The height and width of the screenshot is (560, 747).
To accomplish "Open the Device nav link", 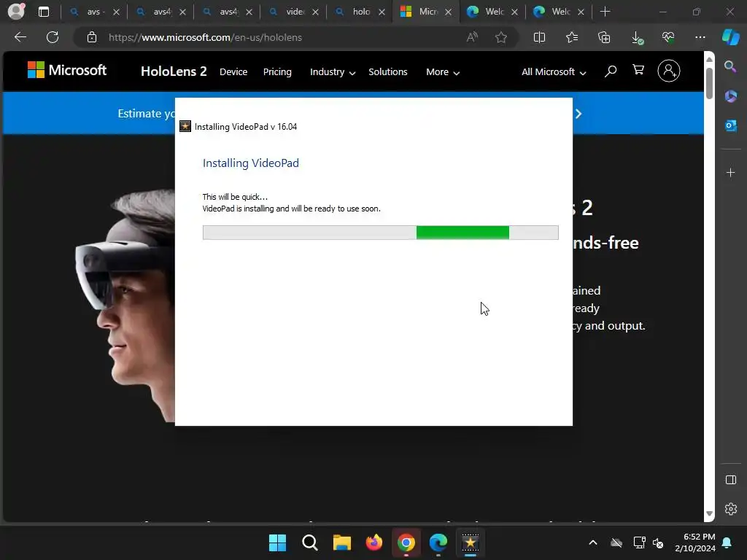I will 233,72.
